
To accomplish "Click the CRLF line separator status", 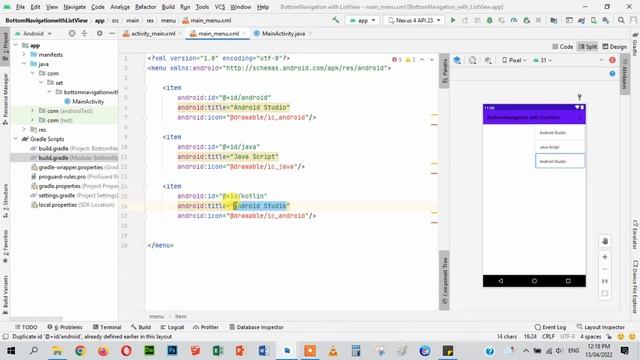I will pyautogui.click(x=548, y=336).
